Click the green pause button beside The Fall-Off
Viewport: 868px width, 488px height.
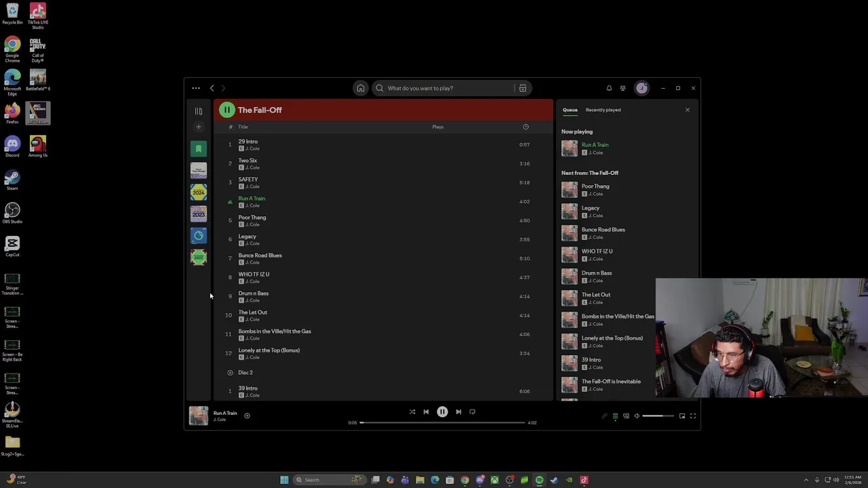226,110
